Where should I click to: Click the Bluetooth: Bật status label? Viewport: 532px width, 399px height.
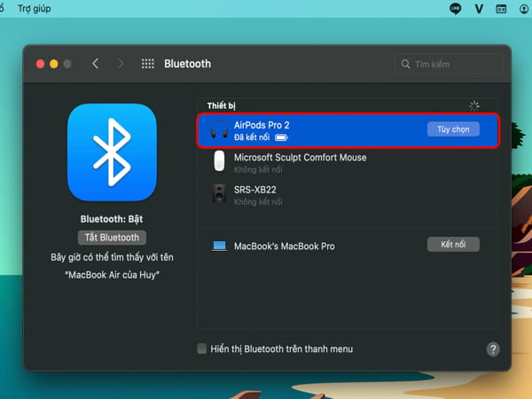(112, 219)
